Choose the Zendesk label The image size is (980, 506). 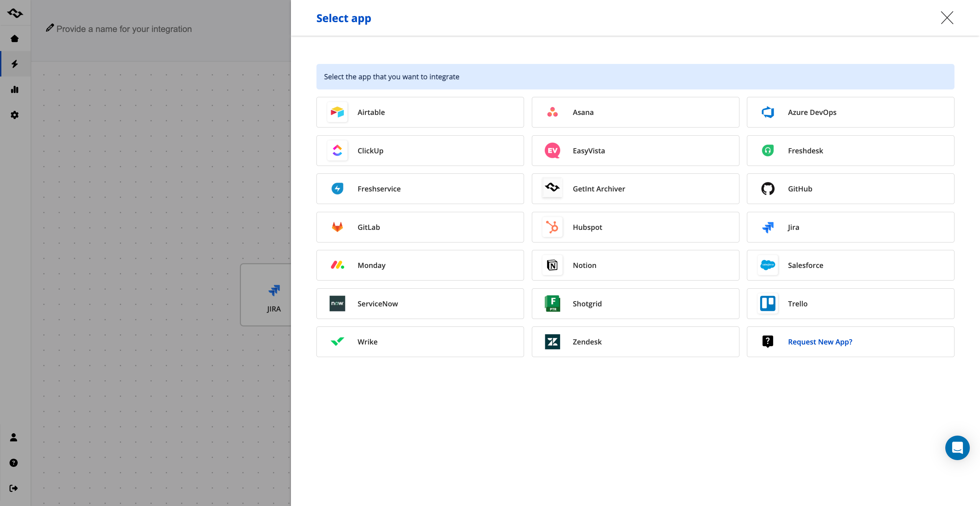click(x=587, y=341)
